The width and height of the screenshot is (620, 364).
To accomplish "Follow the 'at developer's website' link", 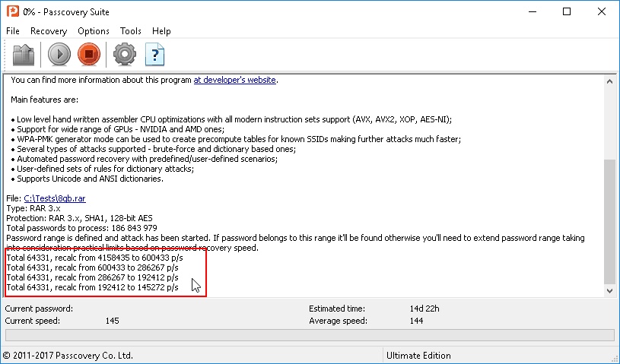I will click(x=234, y=80).
